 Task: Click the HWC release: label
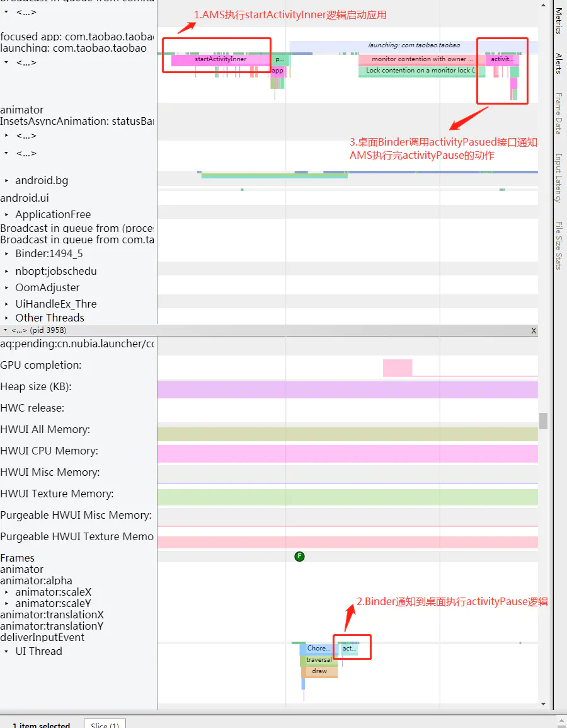[33, 408]
